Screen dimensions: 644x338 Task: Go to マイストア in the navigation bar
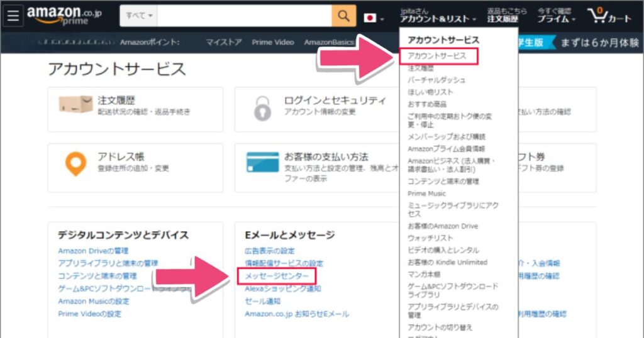point(223,42)
